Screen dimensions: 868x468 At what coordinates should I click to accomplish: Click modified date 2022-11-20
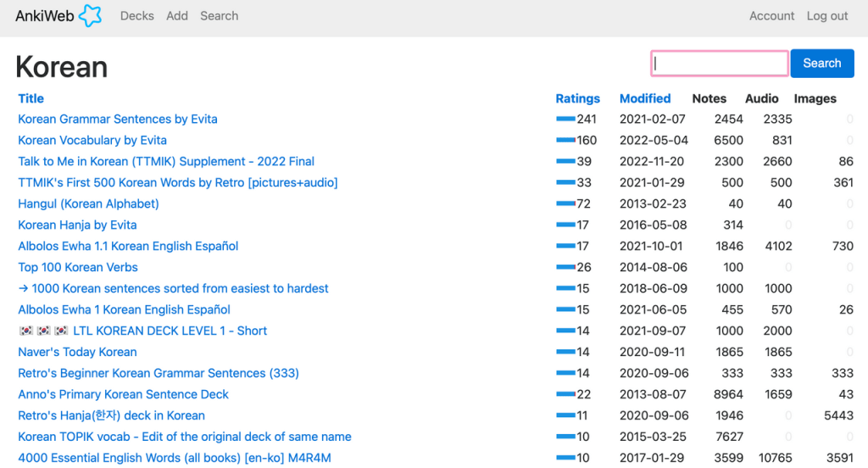pyautogui.click(x=652, y=161)
